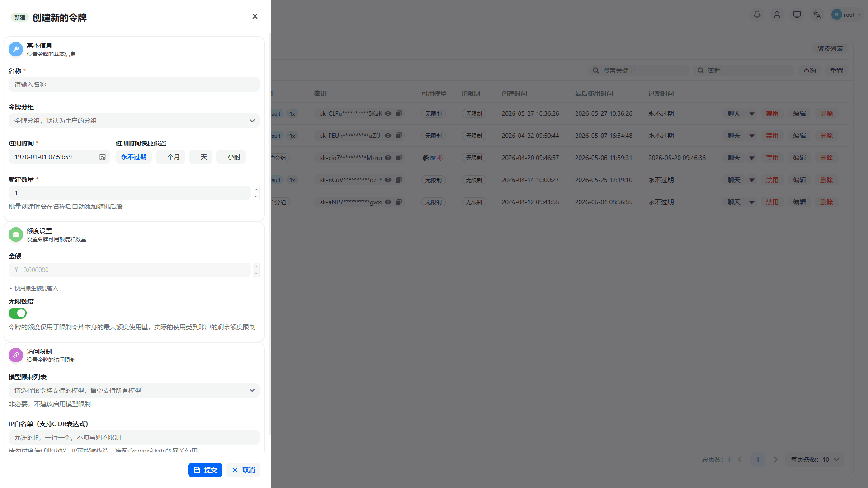Copy the sk-aNP7 key
Screen dimensions: 868x488
point(399,202)
